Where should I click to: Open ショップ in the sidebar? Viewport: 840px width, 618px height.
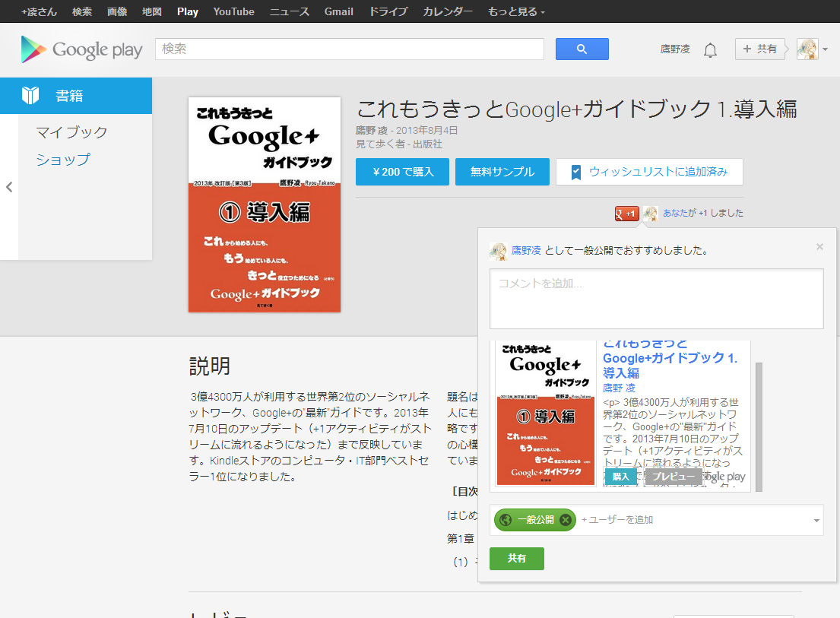pos(63,160)
